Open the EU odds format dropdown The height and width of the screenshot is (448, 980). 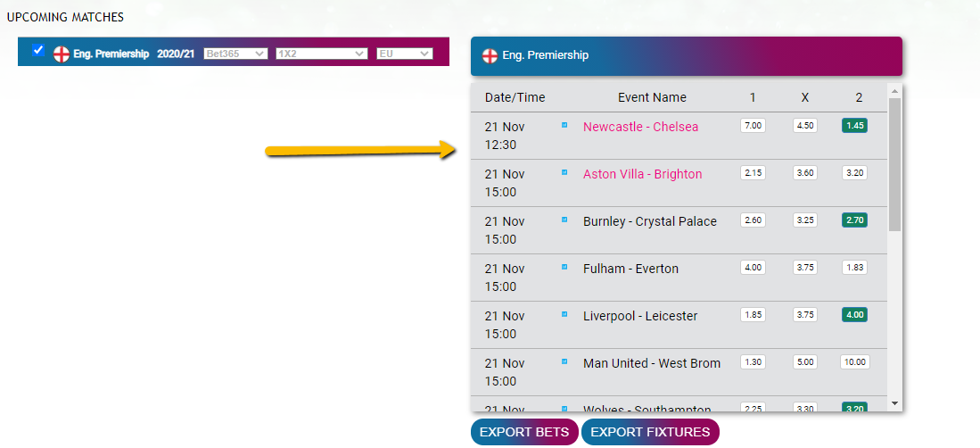point(404,54)
